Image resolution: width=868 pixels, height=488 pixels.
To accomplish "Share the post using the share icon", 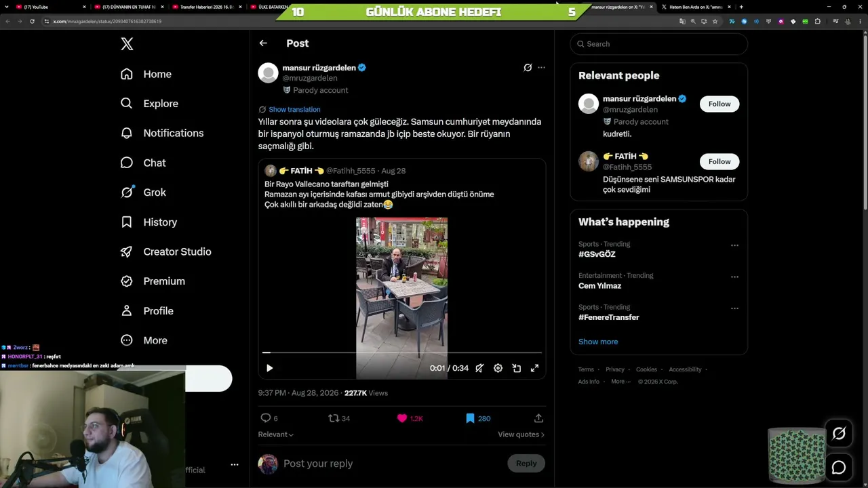I will click(538, 418).
